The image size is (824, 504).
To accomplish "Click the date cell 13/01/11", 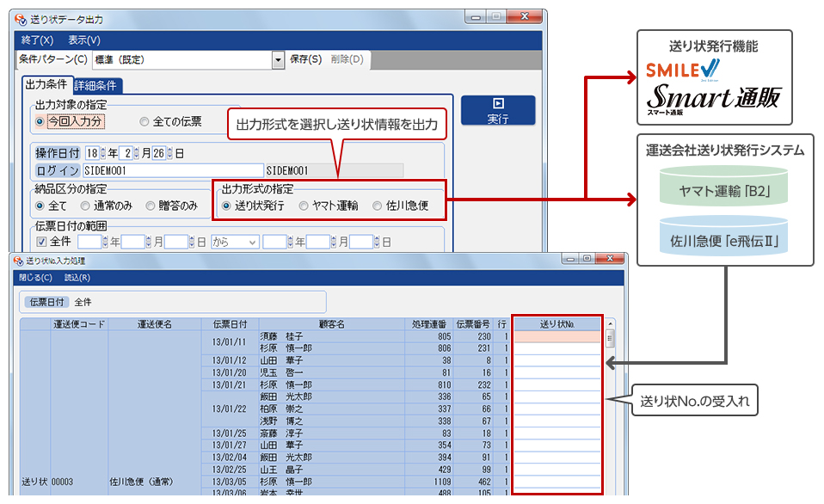I will tap(229, 342).
